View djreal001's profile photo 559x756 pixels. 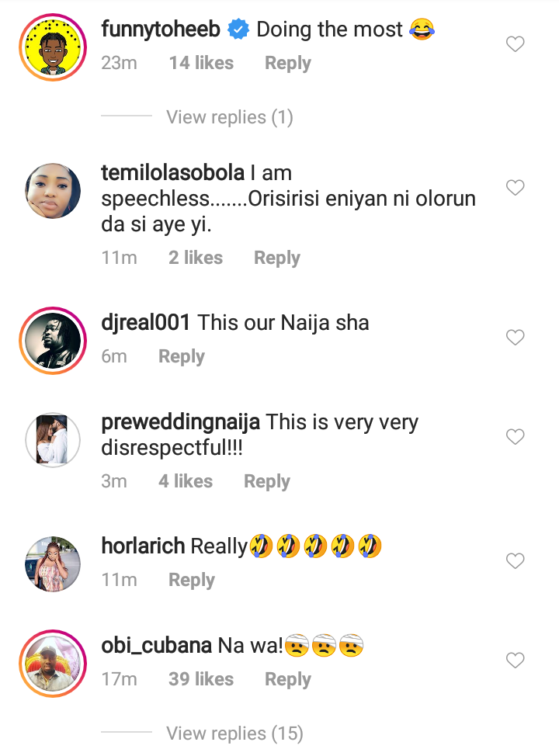point(53,340)
